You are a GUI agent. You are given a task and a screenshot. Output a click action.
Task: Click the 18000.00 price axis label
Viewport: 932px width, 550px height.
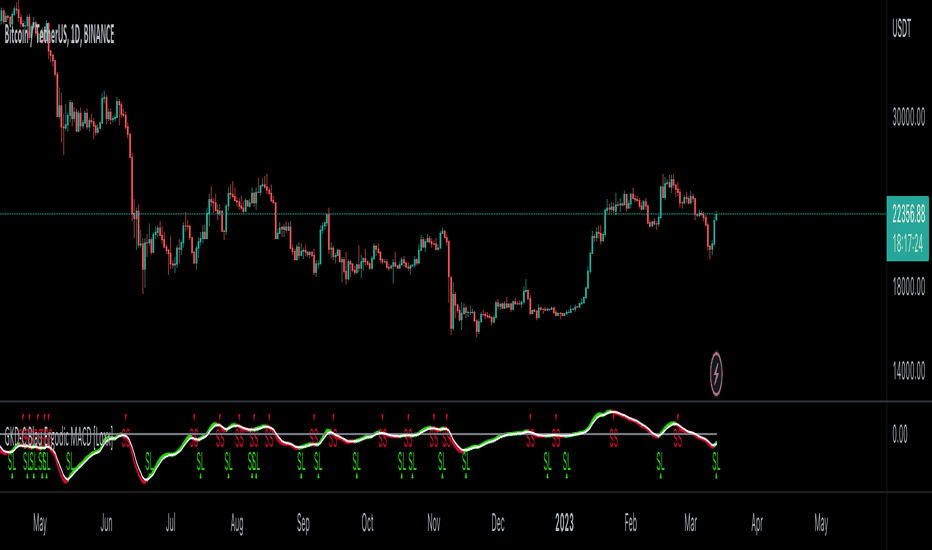pos(908,287)
